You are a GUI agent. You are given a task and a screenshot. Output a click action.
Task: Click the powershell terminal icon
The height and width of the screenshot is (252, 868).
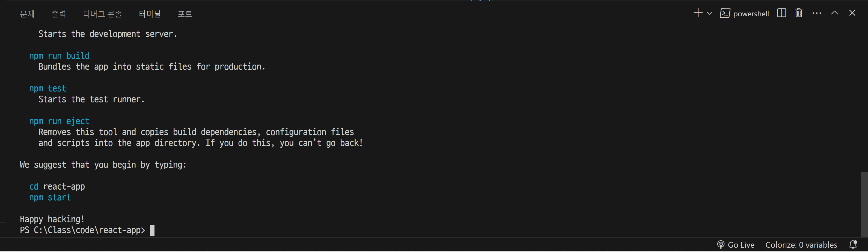coord(725,13)
